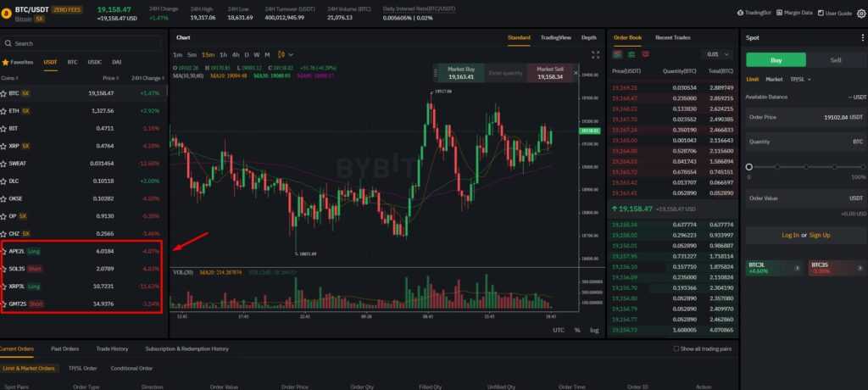Switch to BTC market tab
The height and width of the screenshot is (390, 868).
(x=73, y=62)
